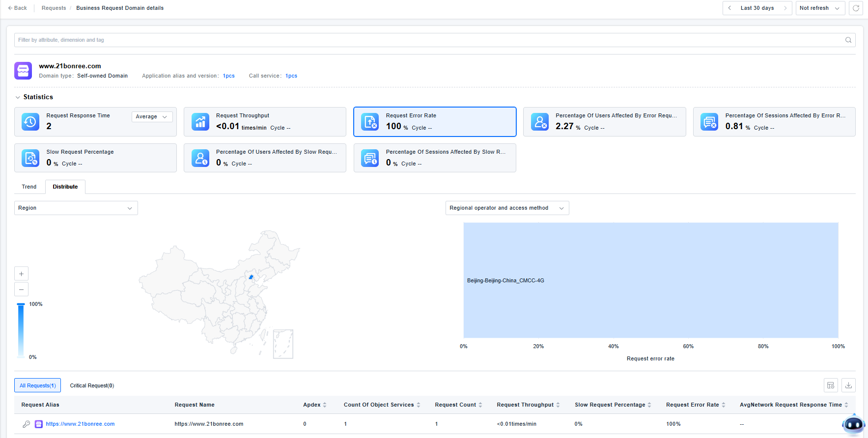Zoom in on the map
The width and height of the screenshot is (868, 438).
pyautogui.click(x=21, y=274)
